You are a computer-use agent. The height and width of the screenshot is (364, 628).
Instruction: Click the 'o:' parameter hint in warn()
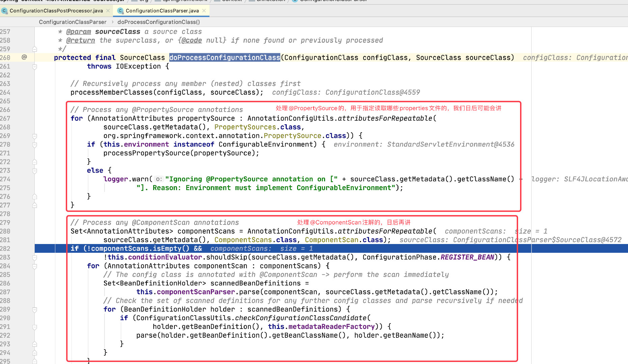159,179
